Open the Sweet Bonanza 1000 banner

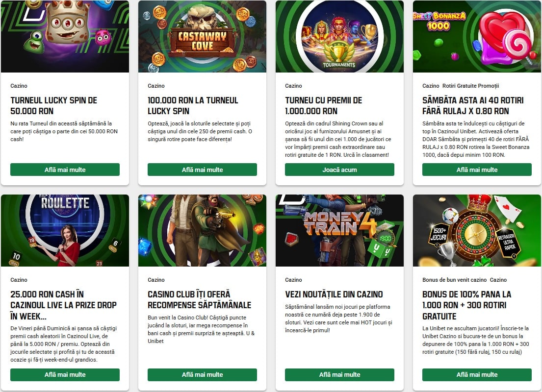(x=477, y=36)
